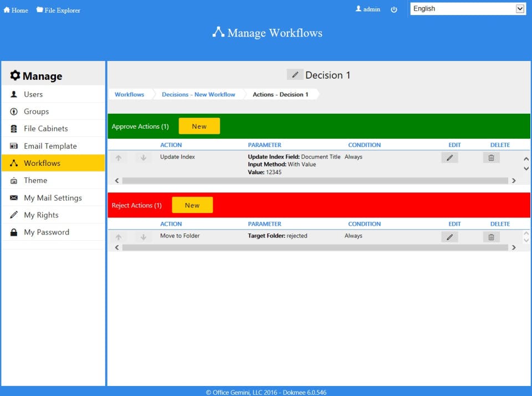Add New approve action

click(199, 126)
